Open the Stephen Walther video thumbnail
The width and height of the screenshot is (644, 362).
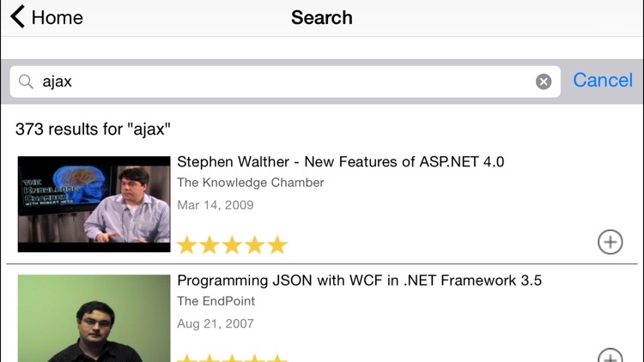coord(94,203)
